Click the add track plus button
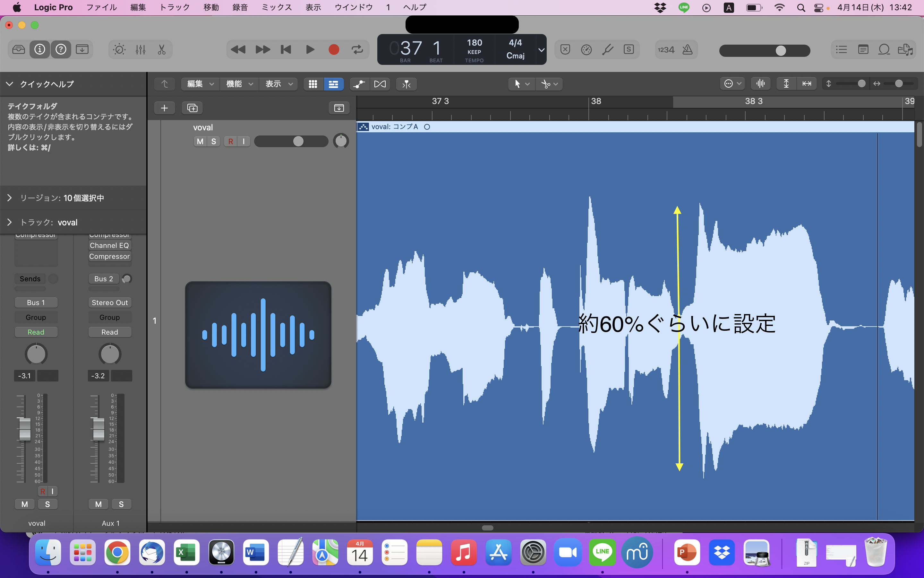924x578 pixels. click(x=165, y=108)
